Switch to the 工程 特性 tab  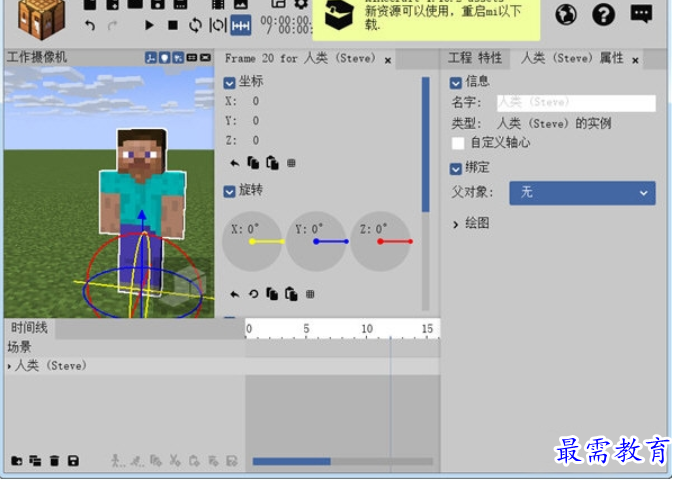point(475,58)
